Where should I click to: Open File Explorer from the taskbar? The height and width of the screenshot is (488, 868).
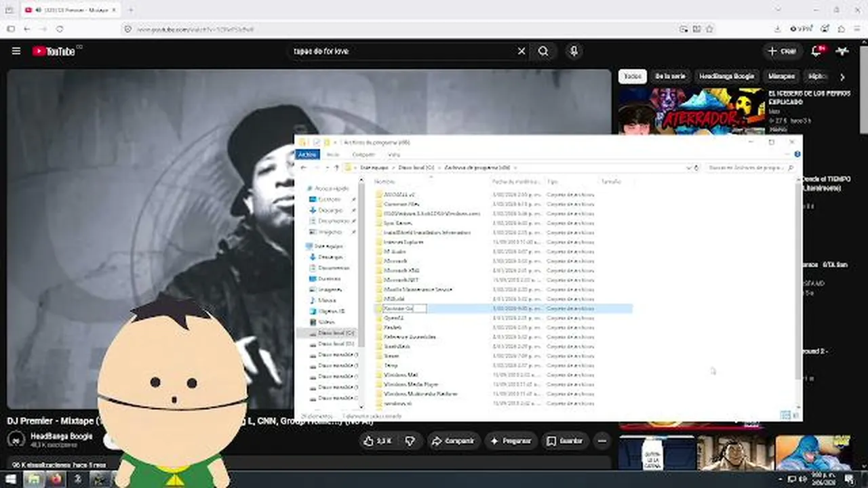(33, 479)
